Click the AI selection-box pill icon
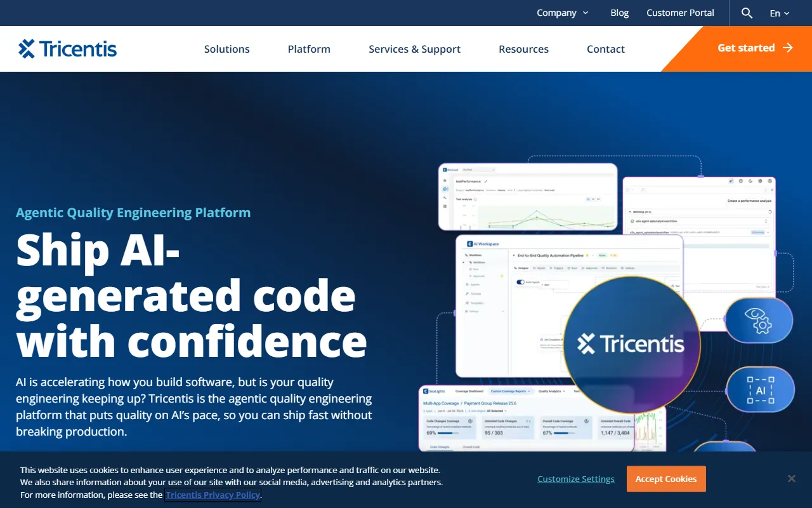This screenshot has height=508, width=812. 760,389
